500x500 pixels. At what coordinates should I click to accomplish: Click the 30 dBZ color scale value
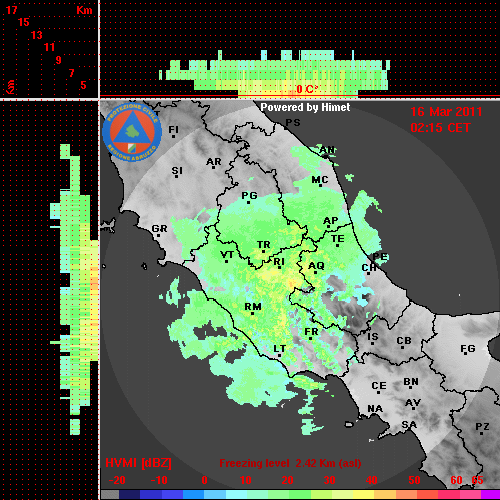329,480
